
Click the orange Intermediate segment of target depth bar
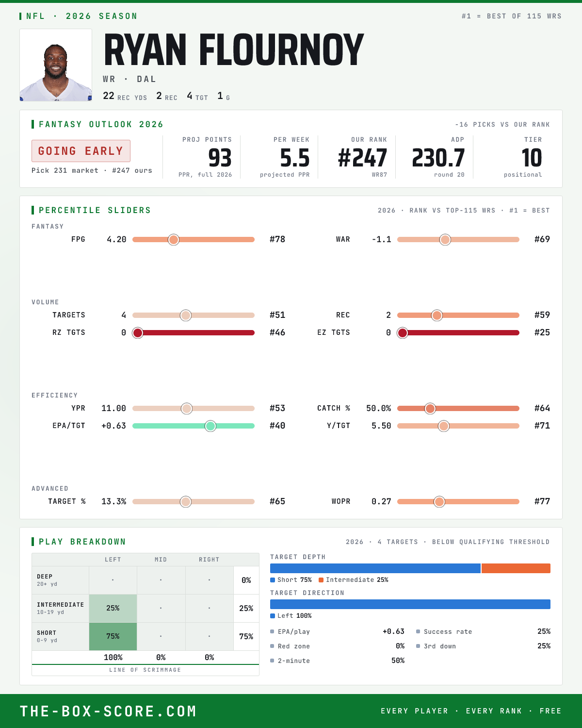pyautogui.click(x=516, y=568)
